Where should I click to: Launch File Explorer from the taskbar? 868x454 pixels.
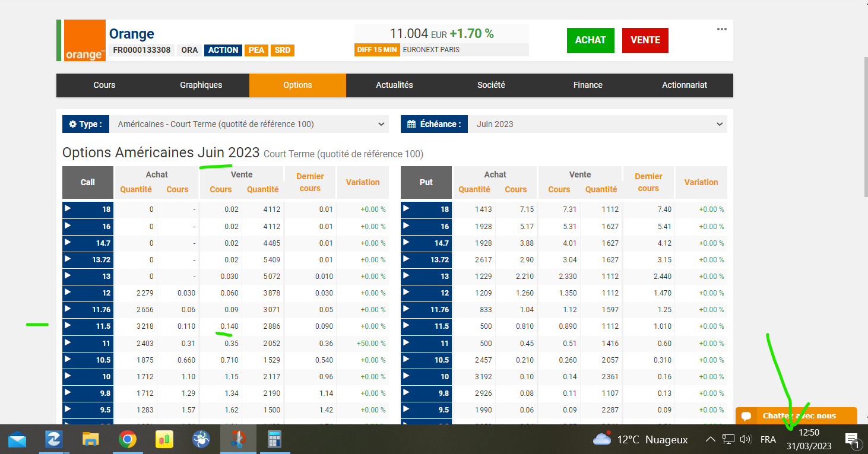pyautogui.click(x=90, y=439)
